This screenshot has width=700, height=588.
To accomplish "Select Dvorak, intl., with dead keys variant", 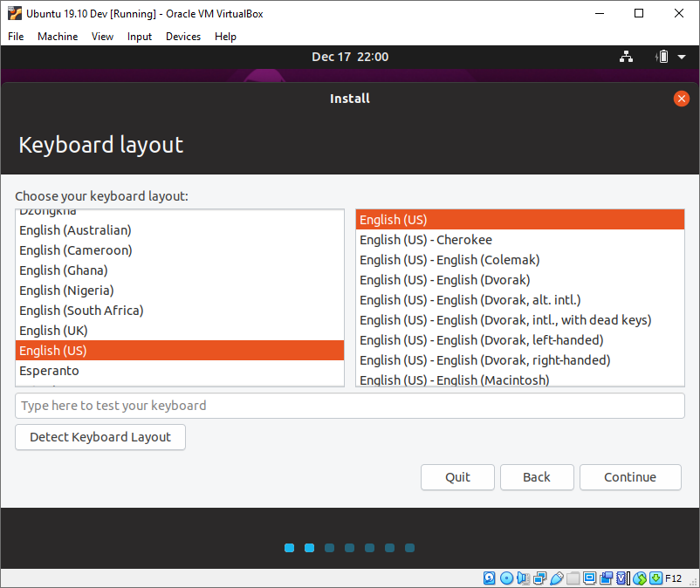I will 520,320.
